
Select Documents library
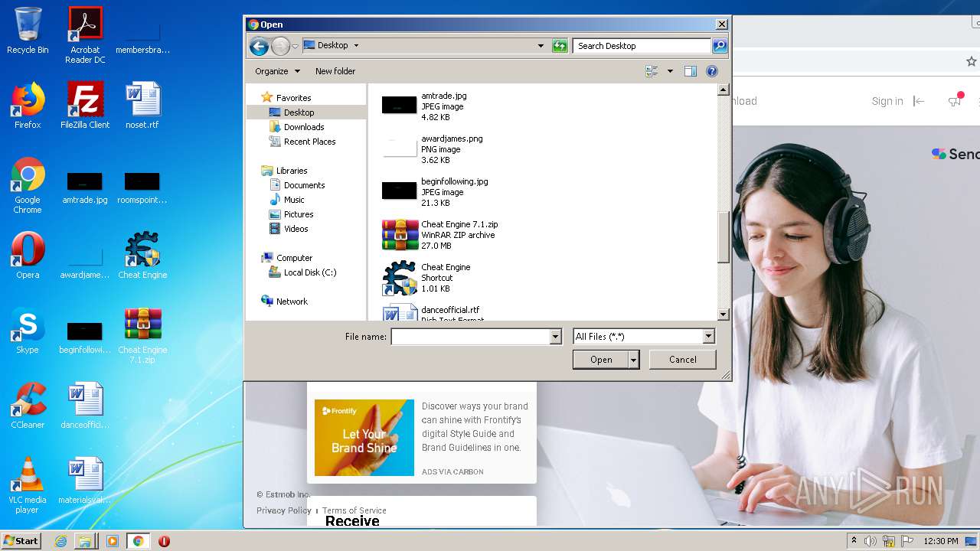304,185
